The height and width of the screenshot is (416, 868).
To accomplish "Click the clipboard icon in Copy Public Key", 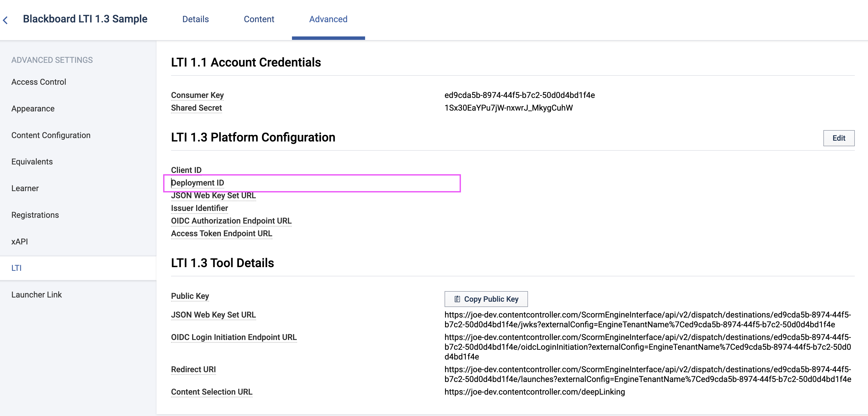I will (x=457, y=299).
